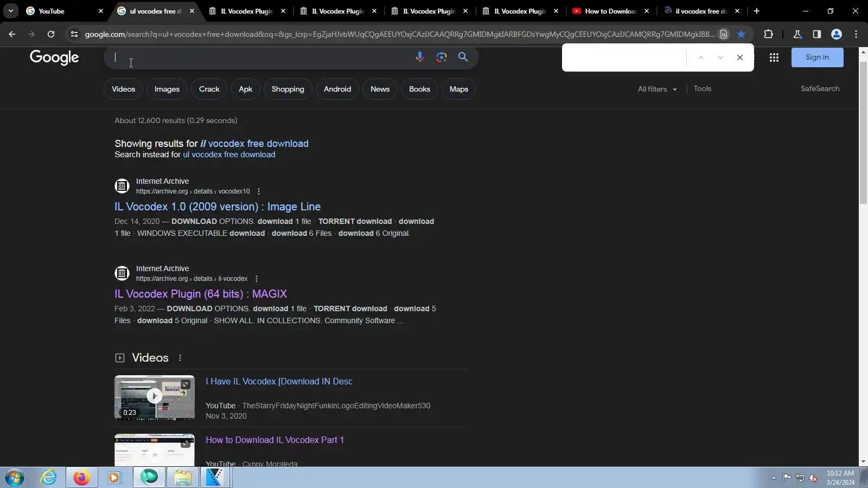Launch Internet Explorer from taskbar
Image resolution: width=868 pixels, height=488 pixels.
(49, 478)
